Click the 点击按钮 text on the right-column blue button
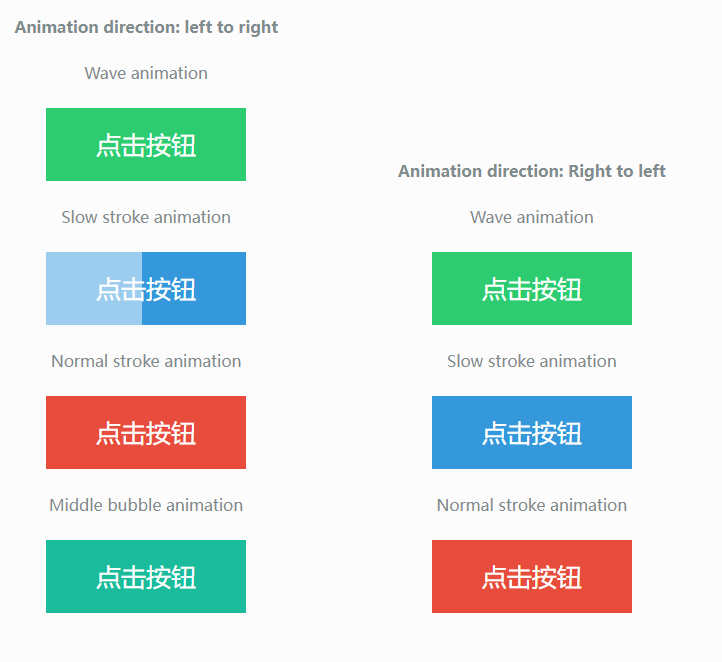722x662 pixels. (532, 433)
